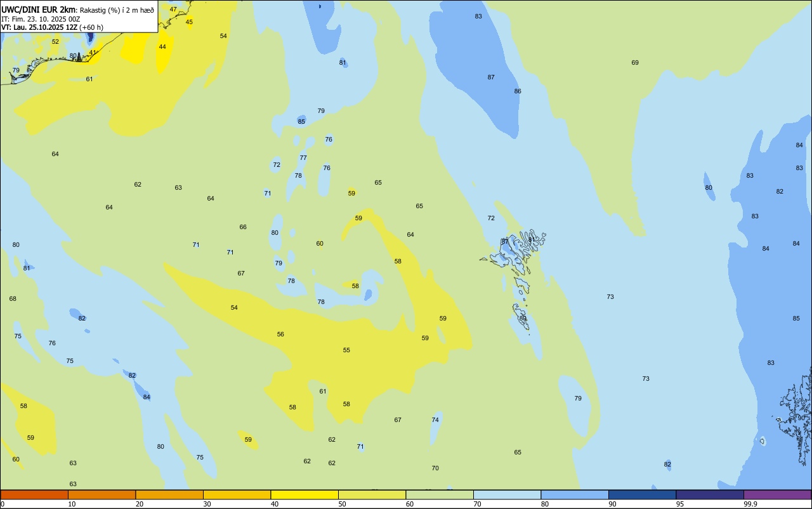
Task: Click the 80–90 light blue legend segment
Action: click(575, 494)
